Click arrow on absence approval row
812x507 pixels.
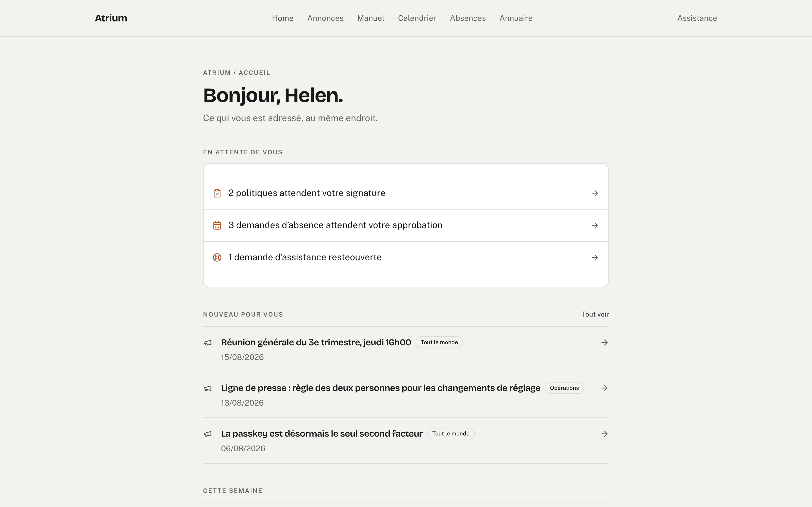click(x=595, y=225)
